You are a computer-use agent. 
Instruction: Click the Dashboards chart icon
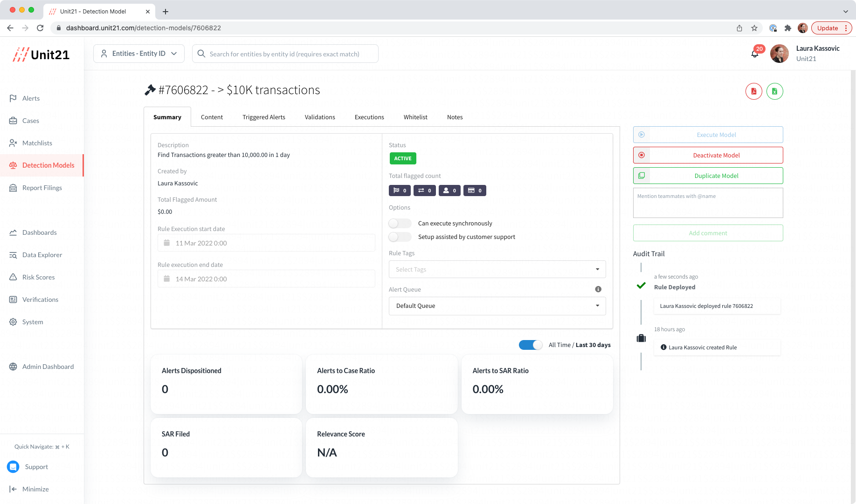pos(13,232)
